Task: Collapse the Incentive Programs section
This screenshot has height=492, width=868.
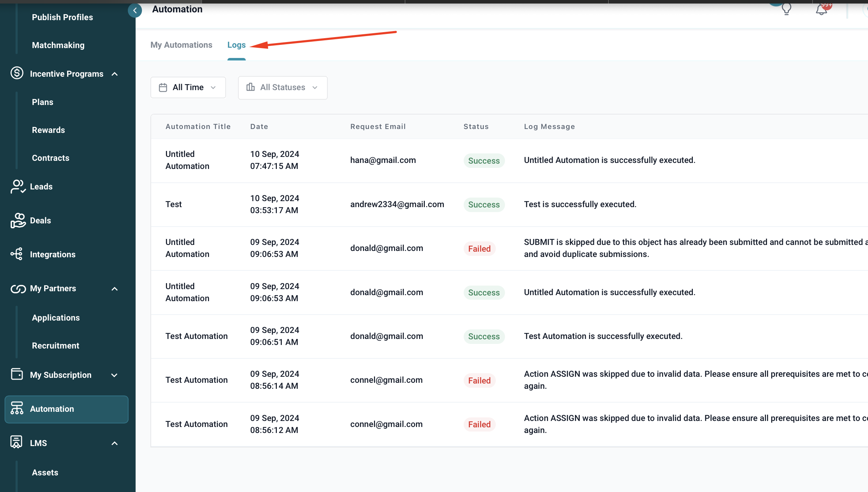Action: [114, 74]
